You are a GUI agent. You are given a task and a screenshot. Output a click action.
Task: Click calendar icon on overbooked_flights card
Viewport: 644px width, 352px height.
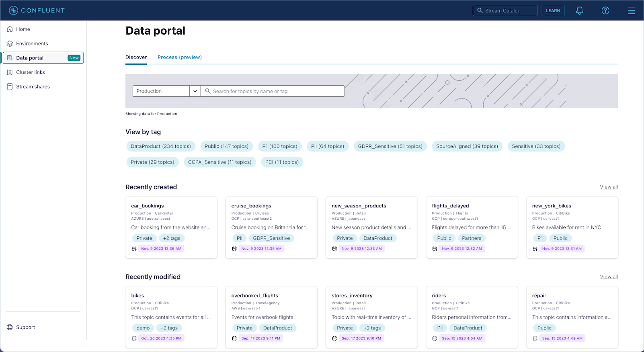(234, 338)
